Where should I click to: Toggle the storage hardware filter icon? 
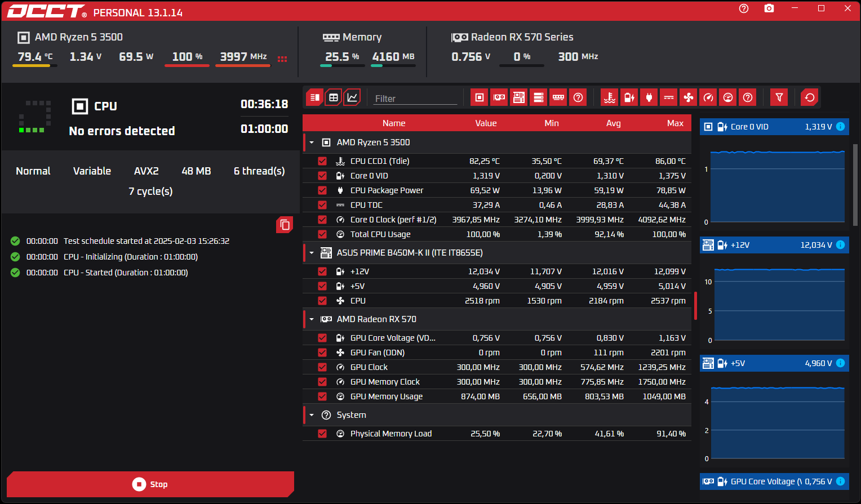(539, 97)
